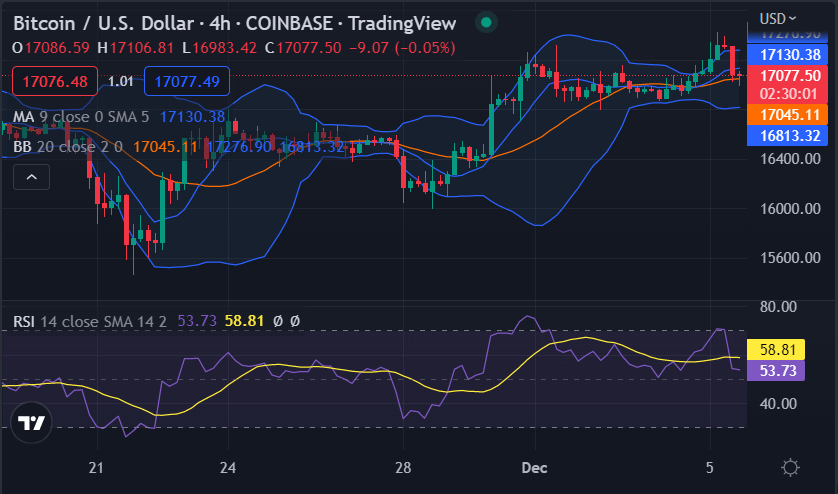Click the green market status dot

pos(486,22)
